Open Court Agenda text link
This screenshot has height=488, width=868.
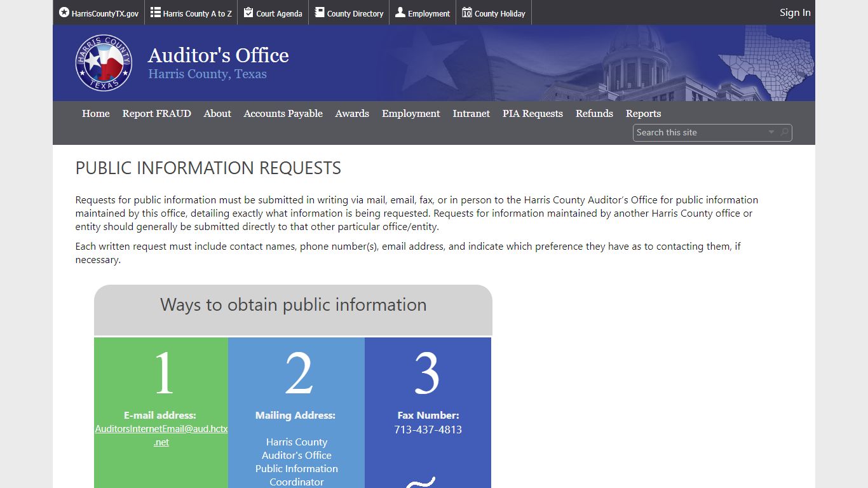point(280,13)
